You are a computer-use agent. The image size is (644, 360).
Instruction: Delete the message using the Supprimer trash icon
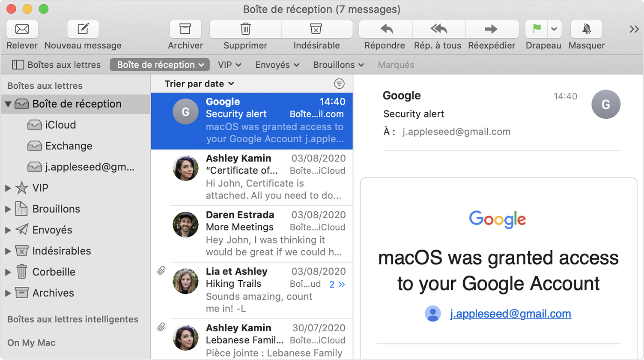point(245,29)
